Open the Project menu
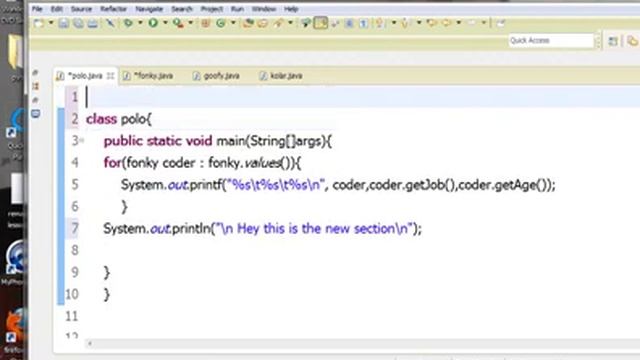 click(x=212, y=9)
